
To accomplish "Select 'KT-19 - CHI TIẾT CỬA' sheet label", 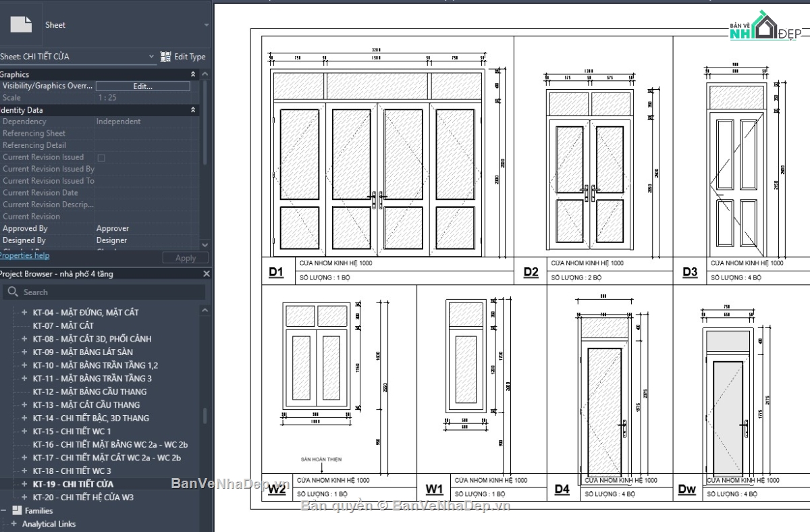I will click(73, 484).
